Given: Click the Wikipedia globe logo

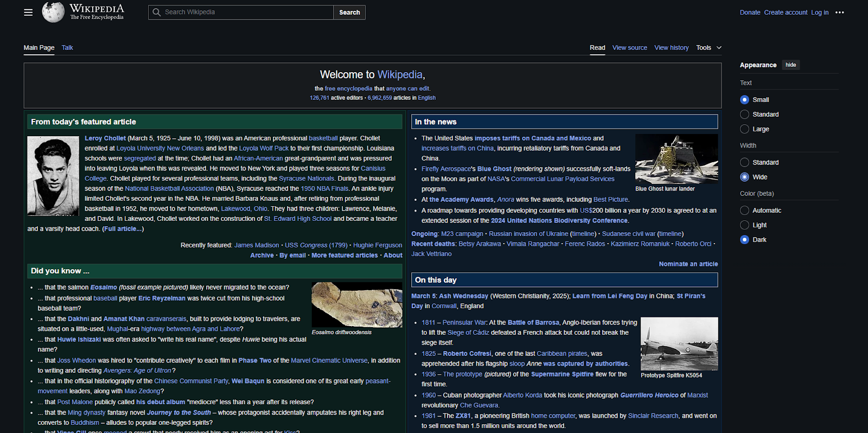Looking at the screenshot, I should coord(53,12).
